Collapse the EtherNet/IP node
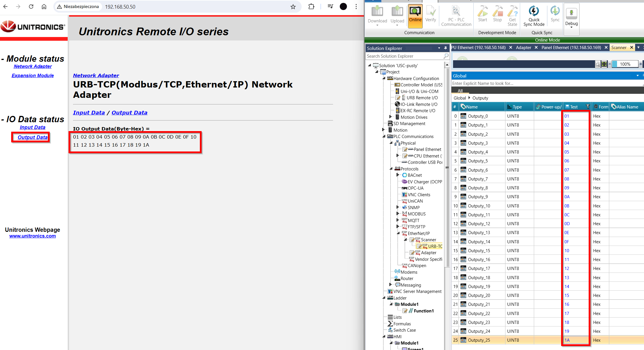Screen dimensions: 644x350 tap(398, 233)
